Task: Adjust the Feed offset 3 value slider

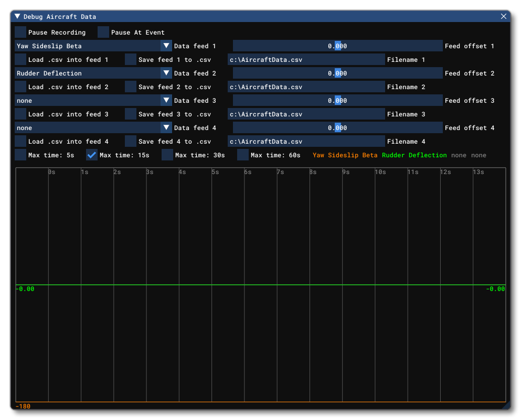Action: tap(338, 100)
